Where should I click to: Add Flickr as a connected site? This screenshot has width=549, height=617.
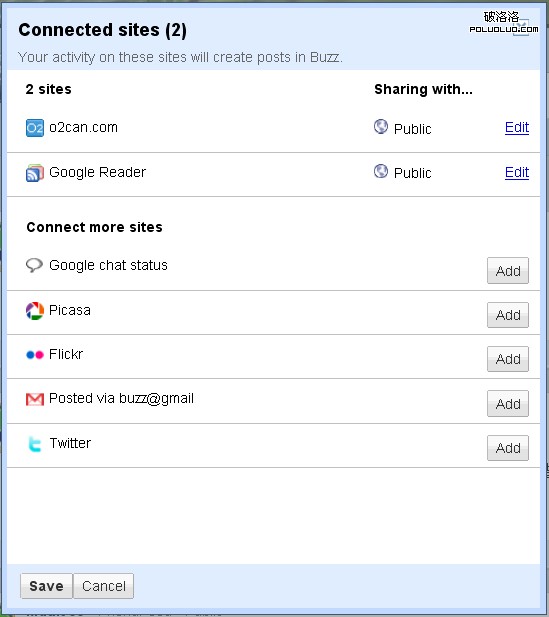point(508,359)
